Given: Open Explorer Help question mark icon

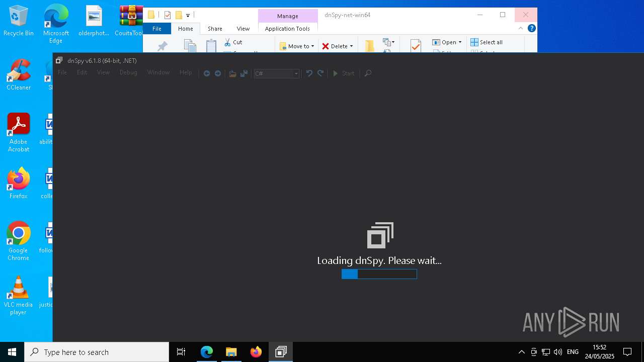Looking at the screenshot, I should click(x=531, y=29).
